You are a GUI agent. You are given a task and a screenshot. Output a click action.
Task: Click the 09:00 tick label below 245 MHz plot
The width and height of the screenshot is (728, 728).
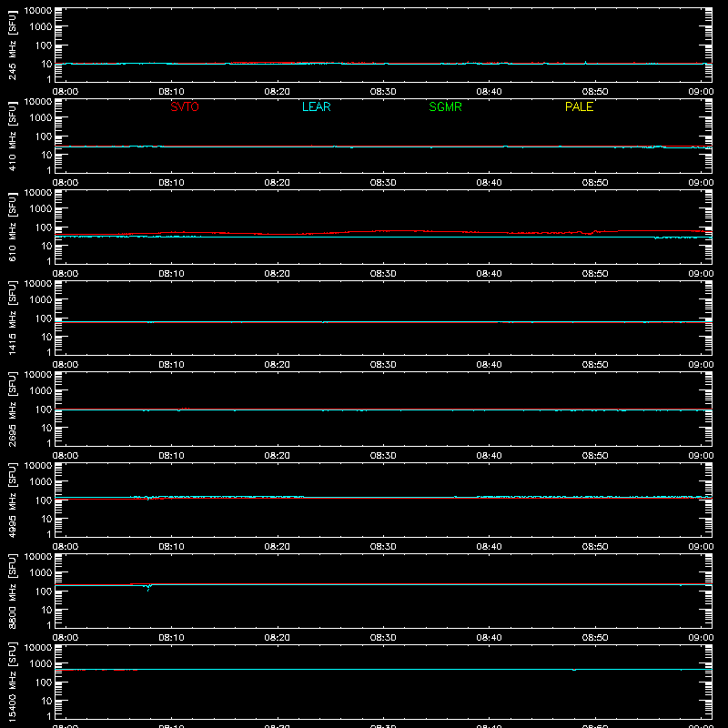click(701, 92)
